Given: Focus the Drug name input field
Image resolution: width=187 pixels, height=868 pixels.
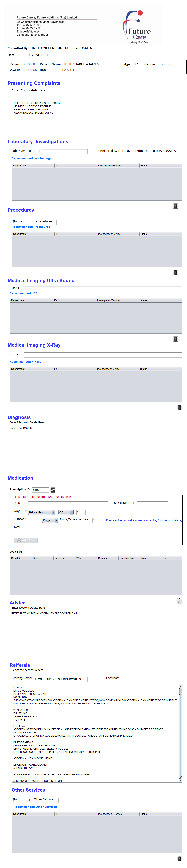Looking at the screenshot, I should pos(68,504).
